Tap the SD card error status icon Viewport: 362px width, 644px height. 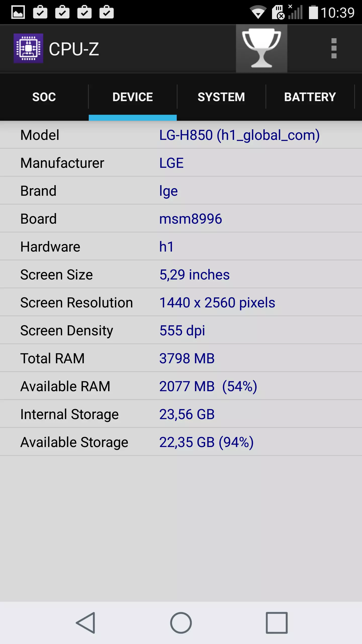279,12
